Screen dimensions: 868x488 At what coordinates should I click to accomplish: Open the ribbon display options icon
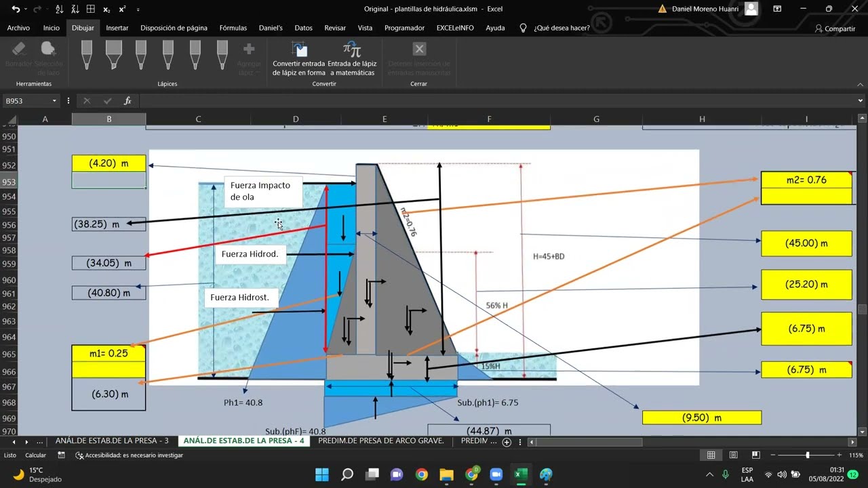coord(777,9)
